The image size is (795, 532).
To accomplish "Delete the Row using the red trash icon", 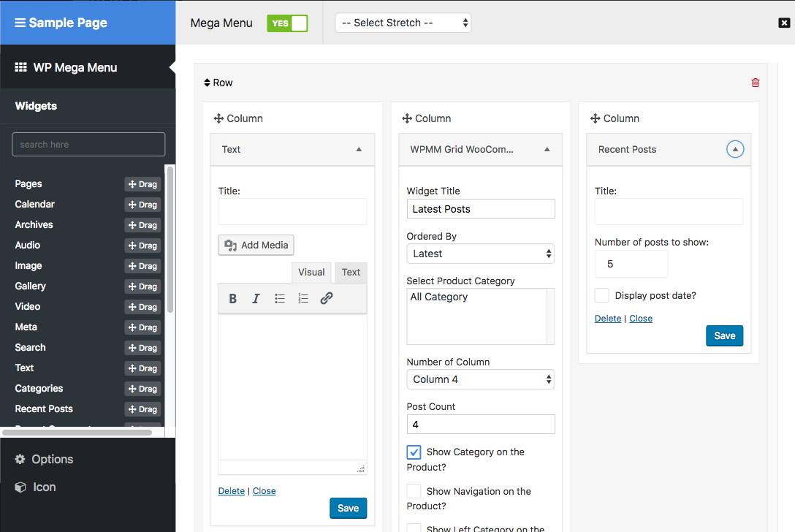I will 756,83.
